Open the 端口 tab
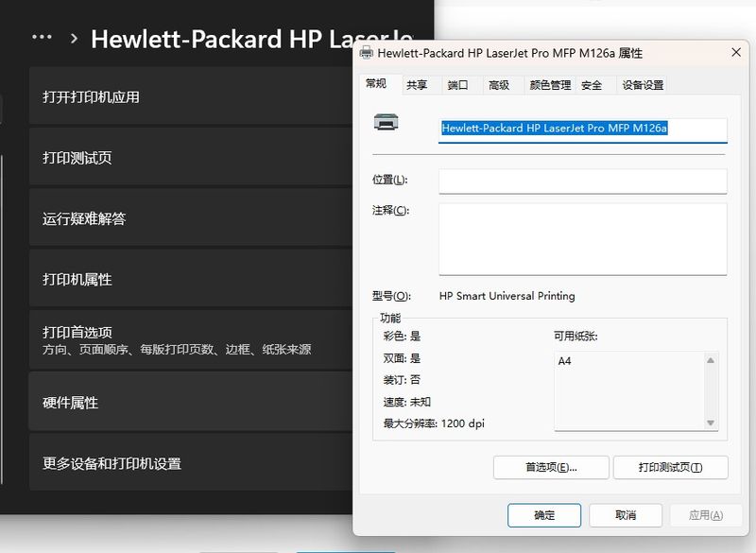The image size is (756, 553). [457, 85]
